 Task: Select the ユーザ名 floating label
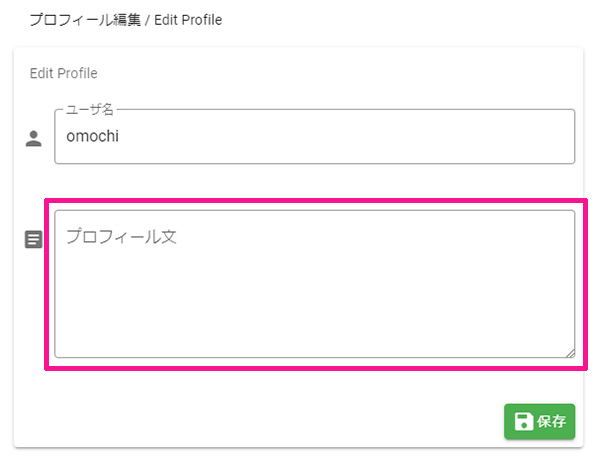[x=90, y=109]
